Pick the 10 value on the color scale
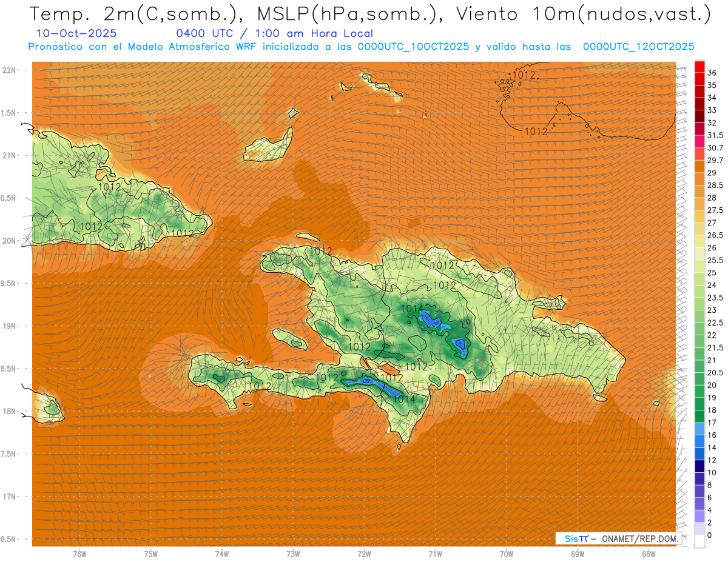This screenshot has width=728, height=562. pos(712,472)
